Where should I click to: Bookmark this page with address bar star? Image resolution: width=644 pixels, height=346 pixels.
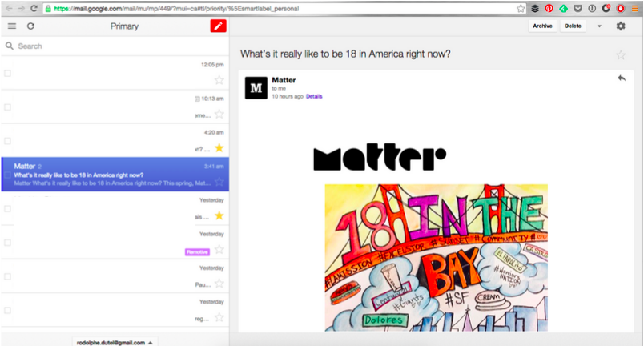pos(521,9)
